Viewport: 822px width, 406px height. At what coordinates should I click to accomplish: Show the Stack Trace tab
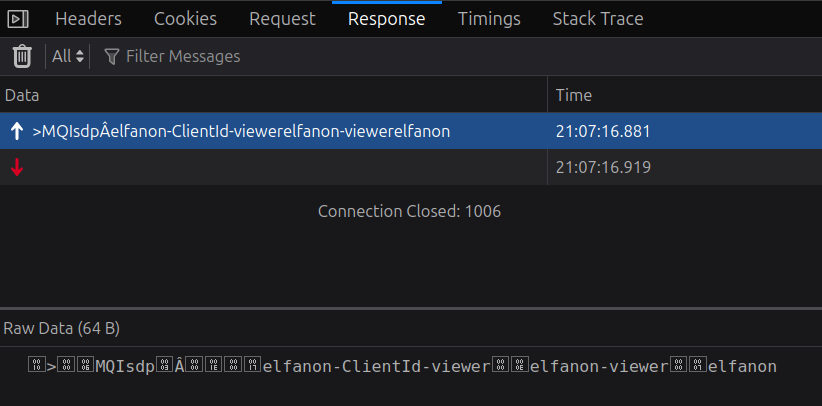(x=598, y=19)
